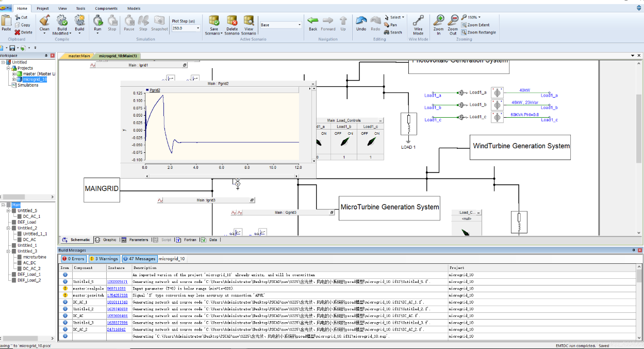
Task: Toggle the 0 Errors filter
Action: coord(73,259)
